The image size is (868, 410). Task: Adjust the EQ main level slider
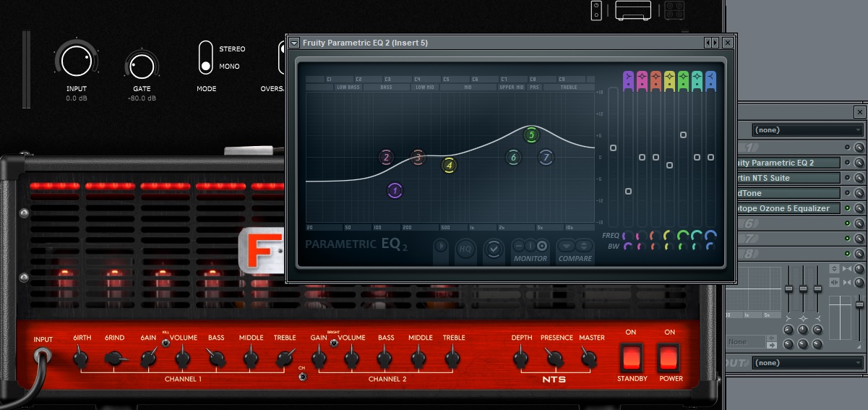pyautogui.click(x=613, y=148)
